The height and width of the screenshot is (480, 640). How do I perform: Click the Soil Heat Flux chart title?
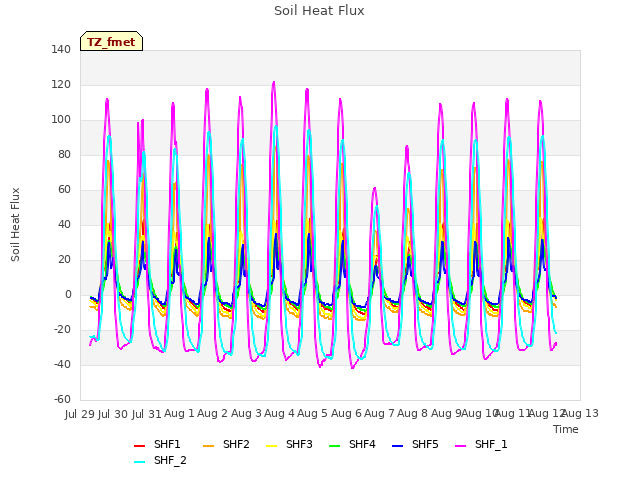pos(319,11)
